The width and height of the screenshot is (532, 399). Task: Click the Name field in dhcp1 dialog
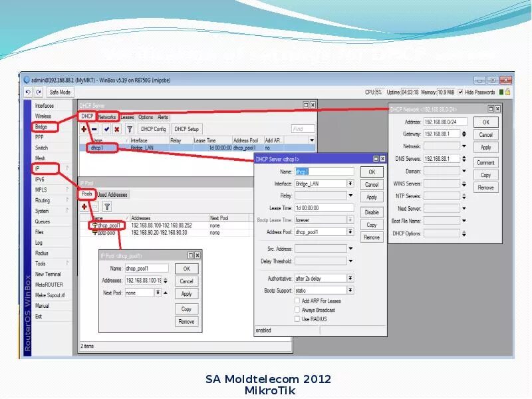[x=324, y=172]
